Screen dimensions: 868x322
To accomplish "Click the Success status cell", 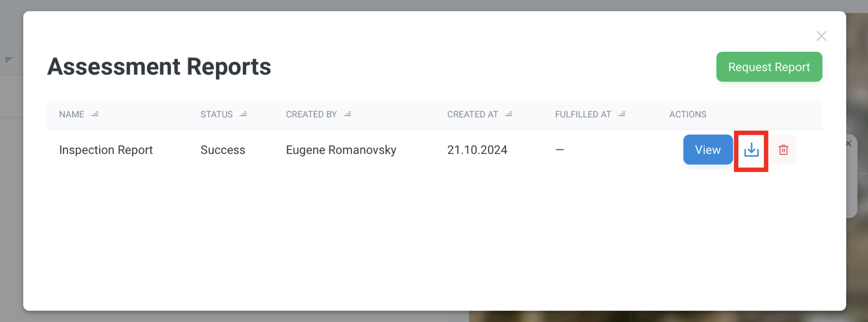I will [x=223, y=150].
